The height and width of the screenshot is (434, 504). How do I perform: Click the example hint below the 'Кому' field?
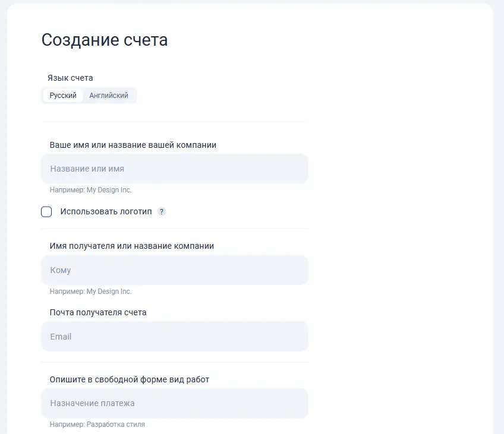[x=90, y=292]
